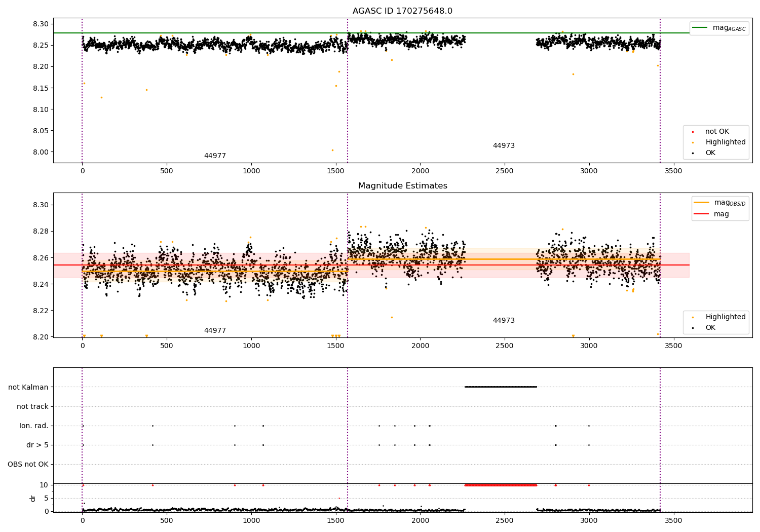The image size is (760, 532).
Task: Click the lowest orange outlier near 8.00
Action: point(332,150)
